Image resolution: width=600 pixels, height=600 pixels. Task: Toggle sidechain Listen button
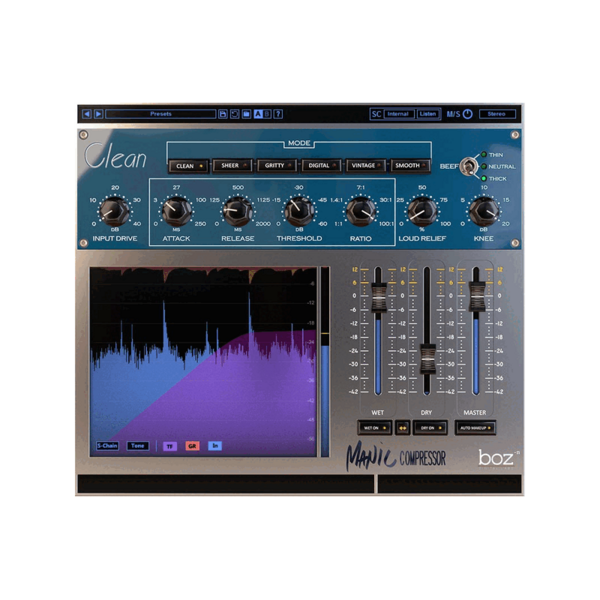click(x=428, y=114)
